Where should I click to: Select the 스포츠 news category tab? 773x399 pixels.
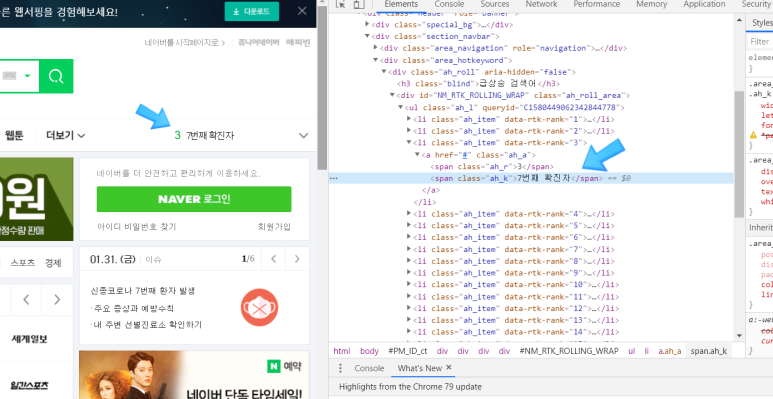point(23,263)
